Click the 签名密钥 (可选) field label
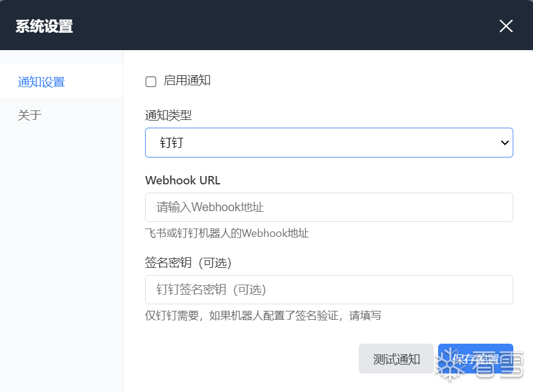 coord(188,263)
